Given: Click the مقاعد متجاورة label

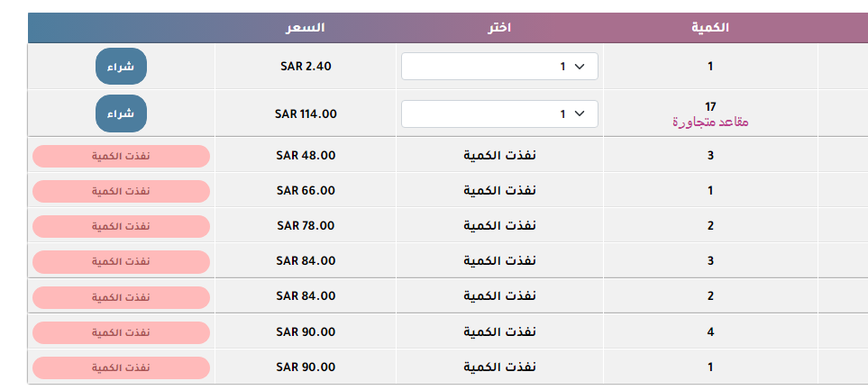Looking at the screenshot, I should (x=710, y=122).
